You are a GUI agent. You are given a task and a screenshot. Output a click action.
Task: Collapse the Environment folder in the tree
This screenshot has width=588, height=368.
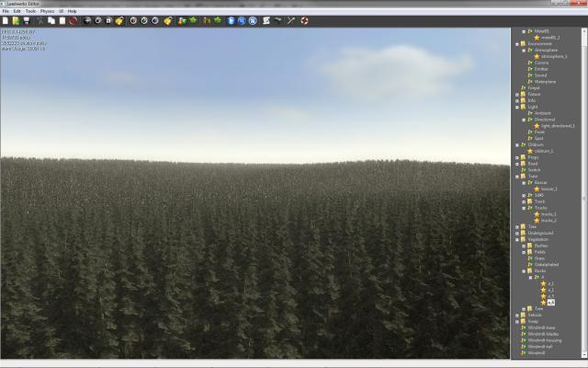tap(517, 44)
